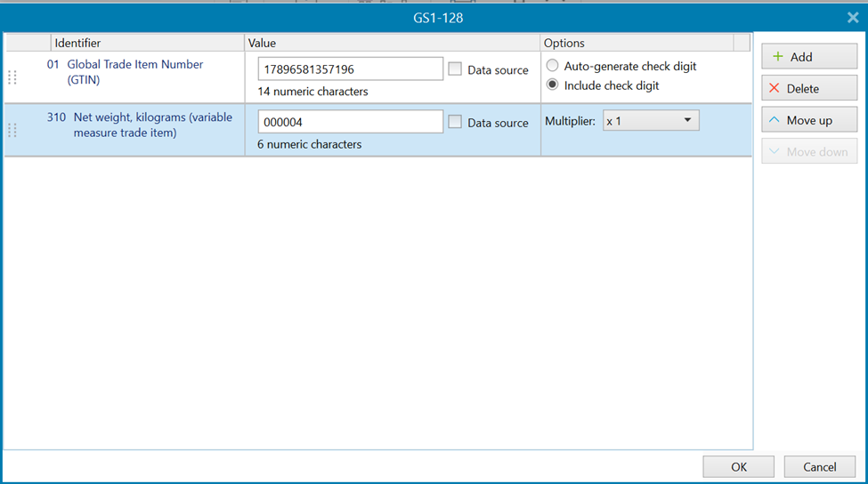
Task: Click the GTIN value field 17896581357196
Action: 350,69
